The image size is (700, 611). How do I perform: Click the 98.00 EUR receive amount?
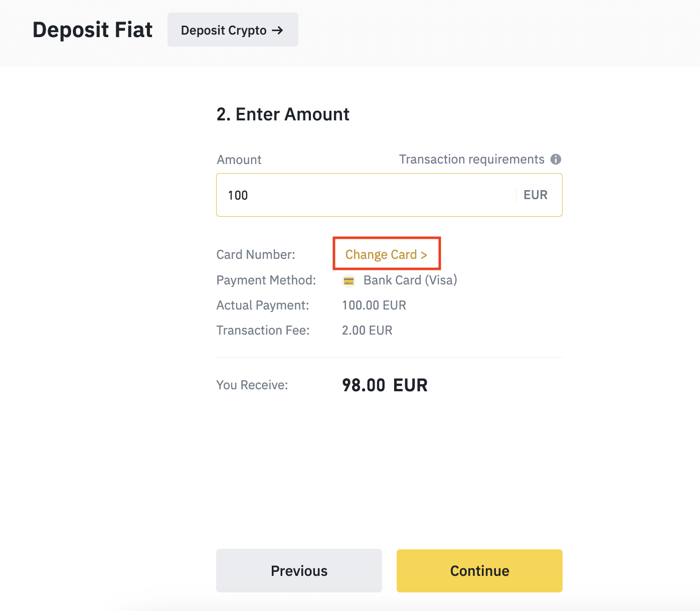[x=385, y=385]
